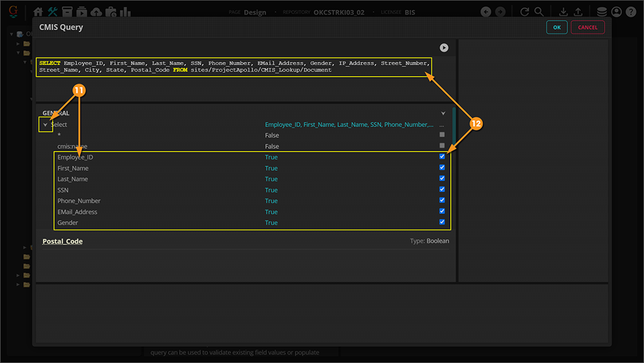
Task: Click the bar chart reports icon
Action: 125,12
